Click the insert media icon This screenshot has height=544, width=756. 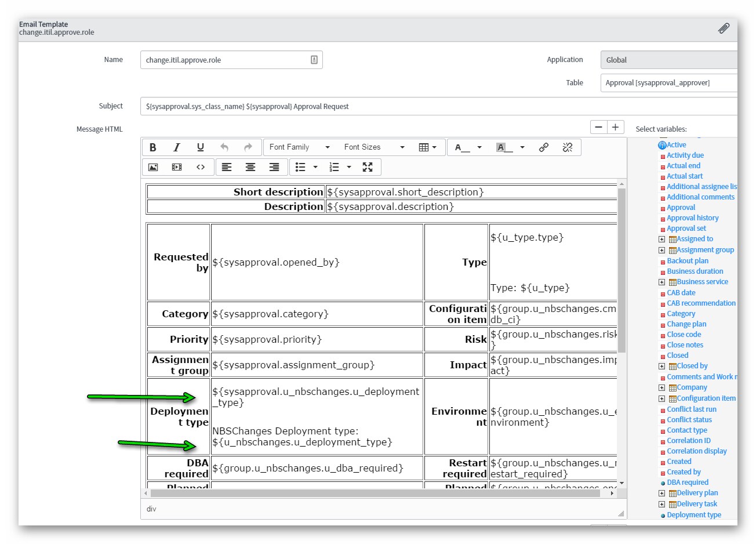point(177,167)
